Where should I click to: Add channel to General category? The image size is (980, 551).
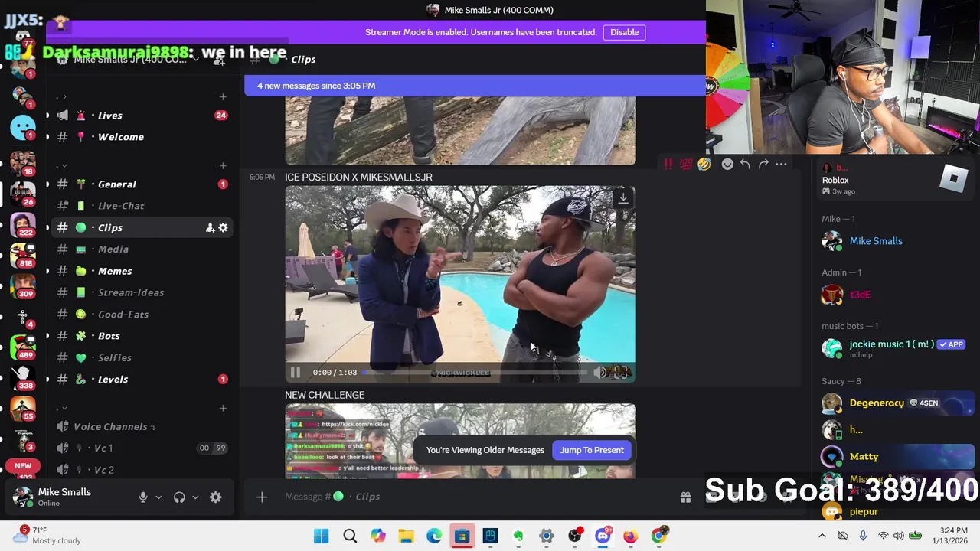222,166
